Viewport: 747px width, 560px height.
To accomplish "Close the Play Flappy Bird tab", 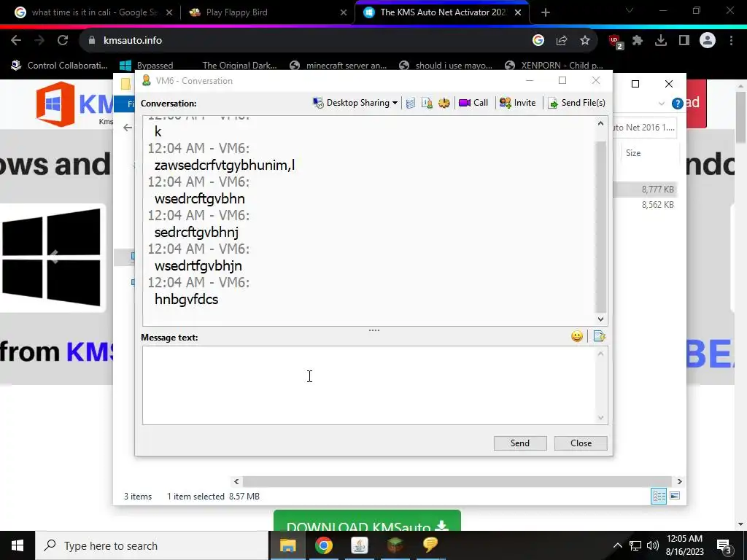I will pyautogui.click(x=344, y=12).
